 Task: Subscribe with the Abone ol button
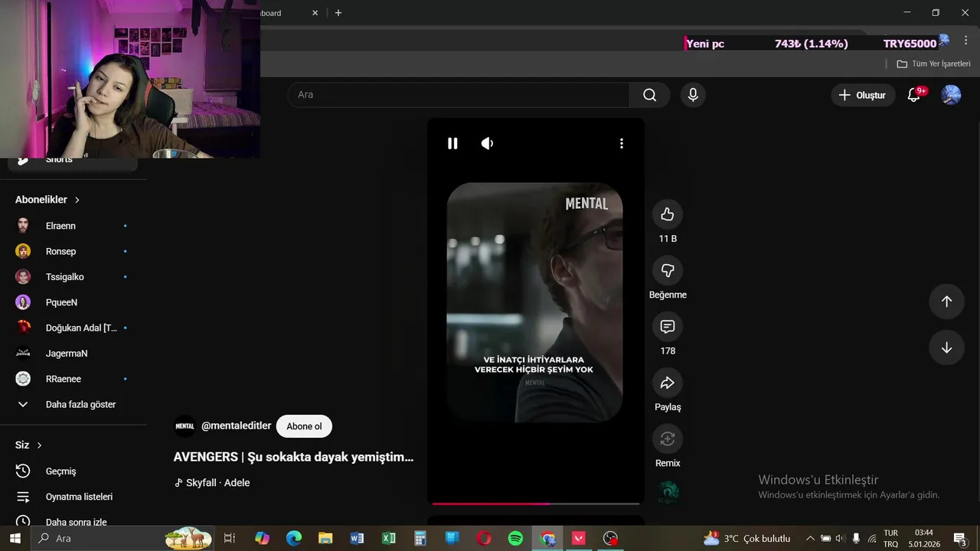point(304,426)
